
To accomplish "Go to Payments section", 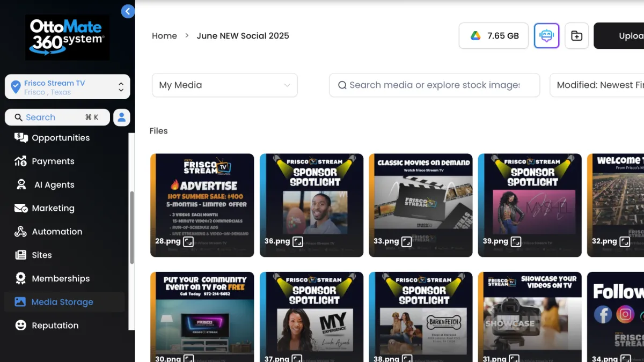I will click(x=52, y=161).
